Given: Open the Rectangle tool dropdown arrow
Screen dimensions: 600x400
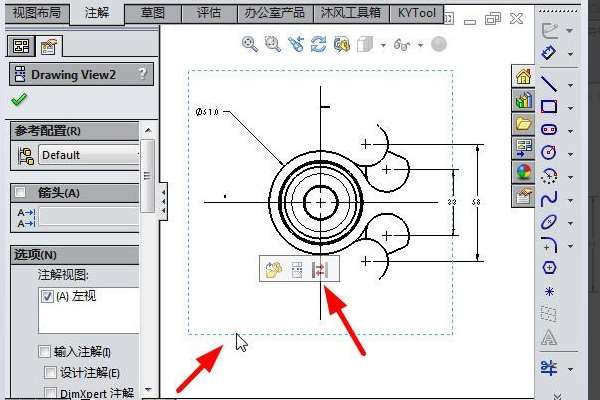Looking at the screenshot, I should [x=570, y=108].
